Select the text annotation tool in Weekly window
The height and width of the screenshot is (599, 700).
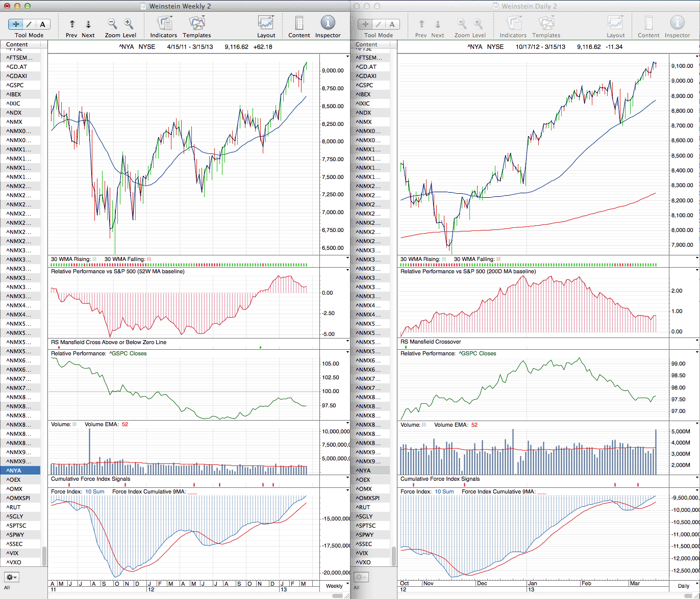point(43,24)
